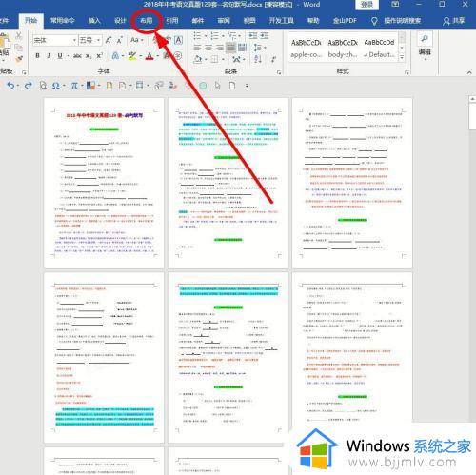Click the character border (A) icon

tap(179, 40)
